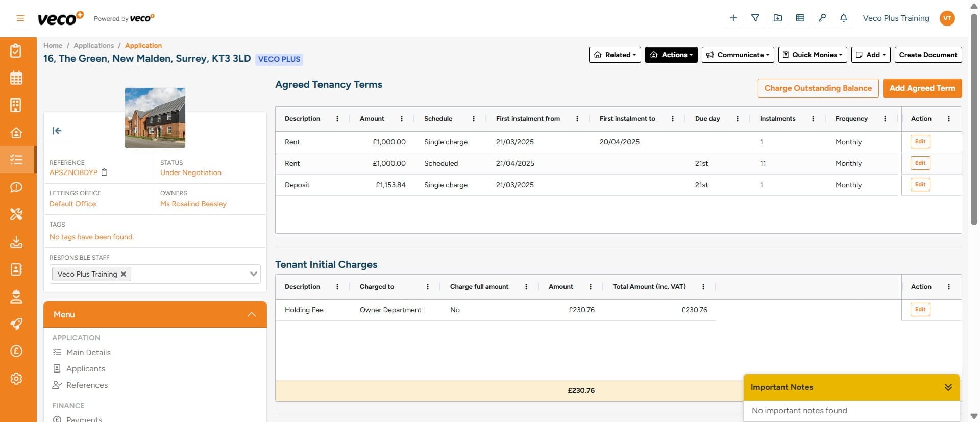Open the rocket sidebar icon
980x422 pixels.
pos(16,324)
